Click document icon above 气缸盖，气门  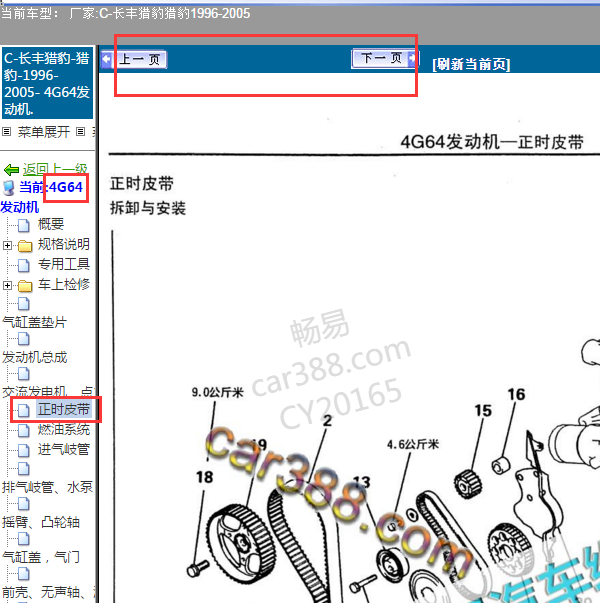tap(24, 538)
